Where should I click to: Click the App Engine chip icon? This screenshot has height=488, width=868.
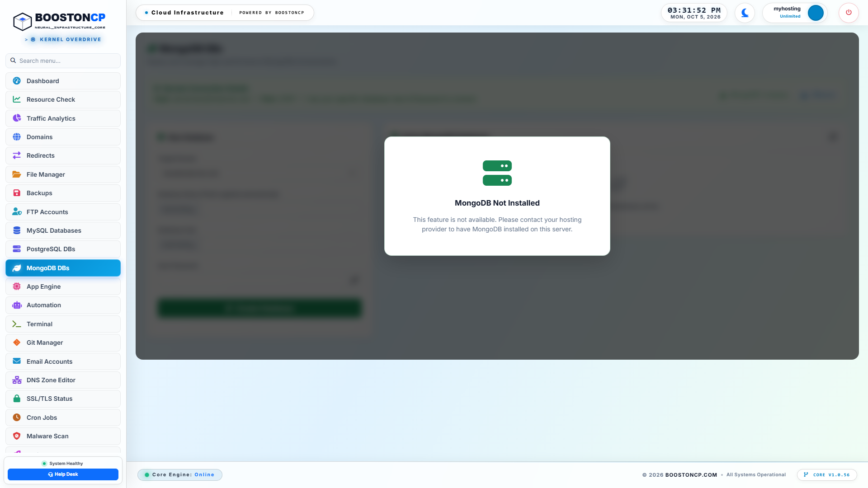point(17,286)
